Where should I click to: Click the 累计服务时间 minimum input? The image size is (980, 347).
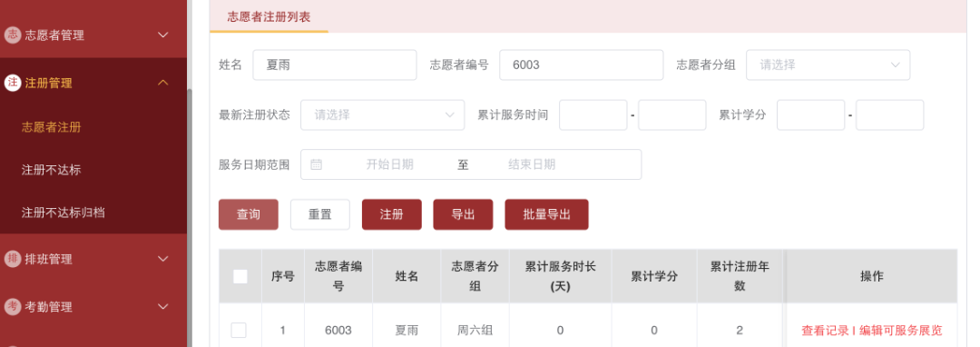pyautogui.click(x=593, y=115)
